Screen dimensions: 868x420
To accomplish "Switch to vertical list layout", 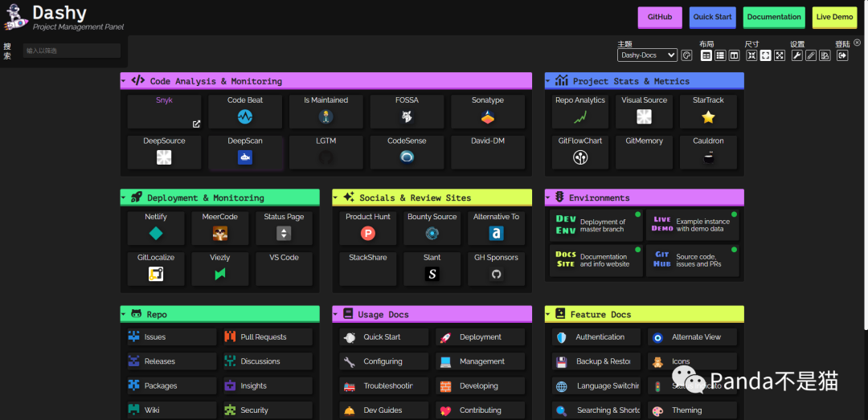I will click(720, 55).
